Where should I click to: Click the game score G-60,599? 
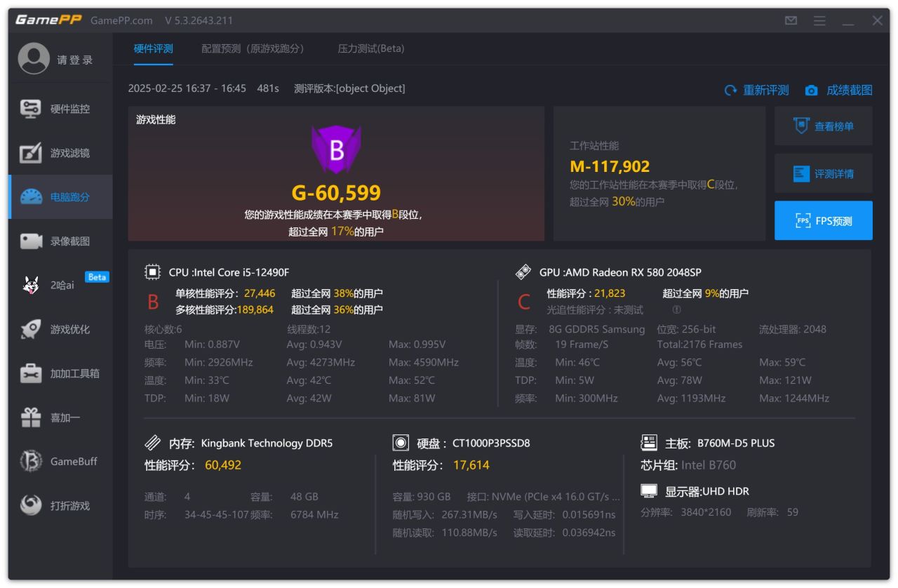[x=336, y=193]
